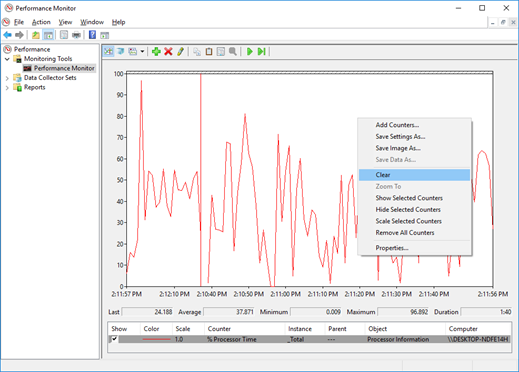This screenshot has width=519, height=372.
Task: Choose Save Settings As... from context menu
Action: (x=414, y=136)
